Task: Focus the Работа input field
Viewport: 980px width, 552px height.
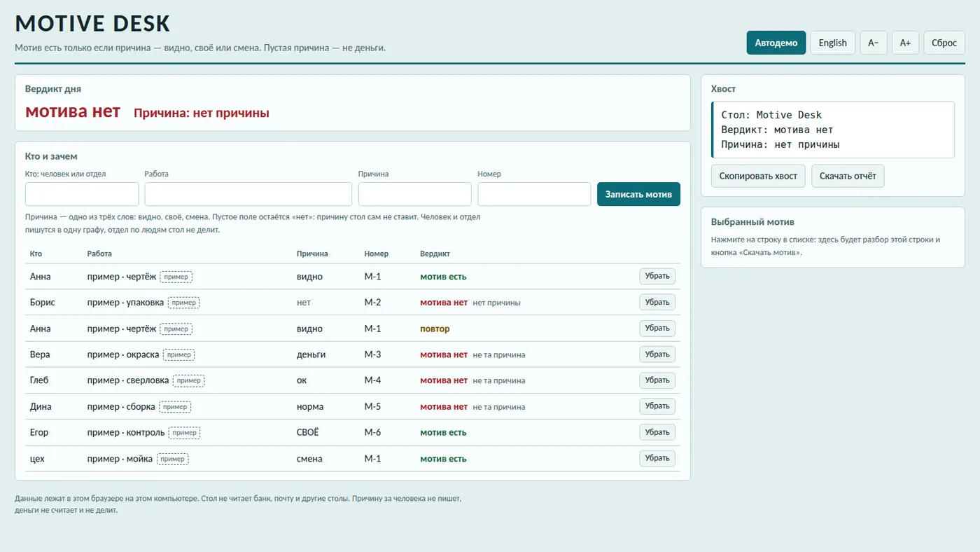Action: click(248, 194)
